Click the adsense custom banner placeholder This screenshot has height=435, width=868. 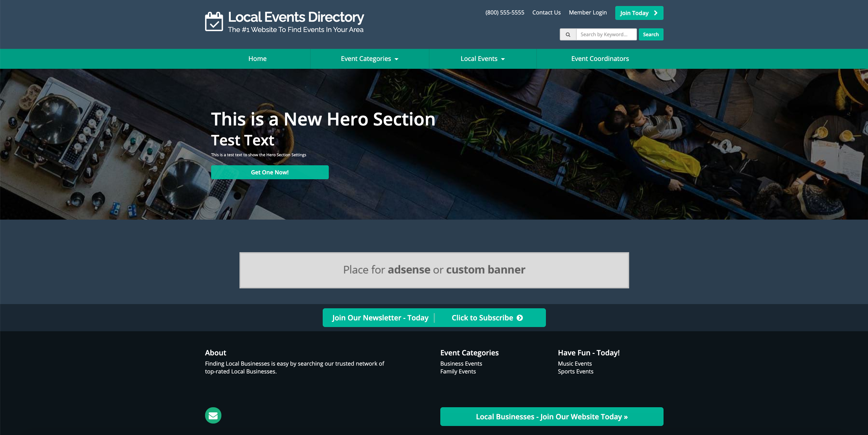(434, 270)
